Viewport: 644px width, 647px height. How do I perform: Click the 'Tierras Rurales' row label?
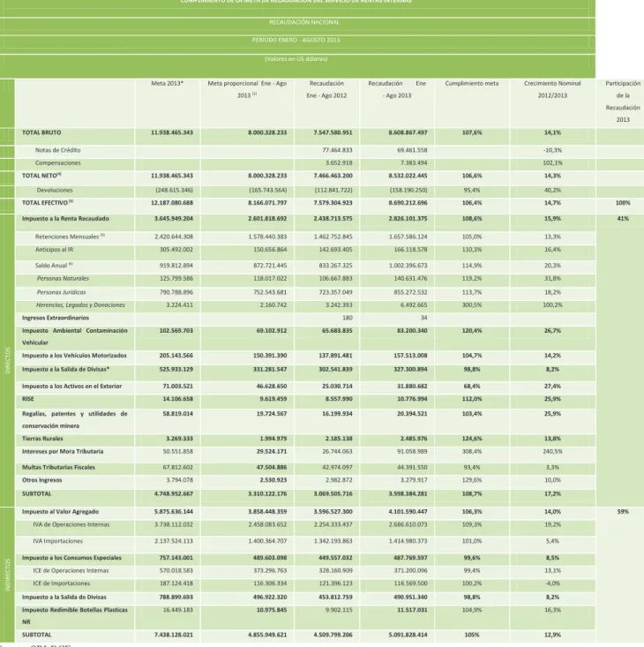42,439
